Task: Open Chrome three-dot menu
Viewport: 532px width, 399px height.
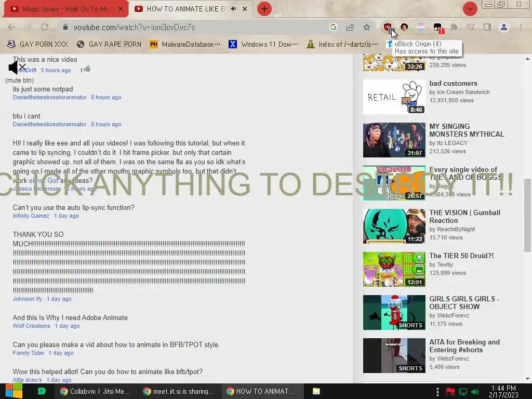Action: tap(521, 27)
